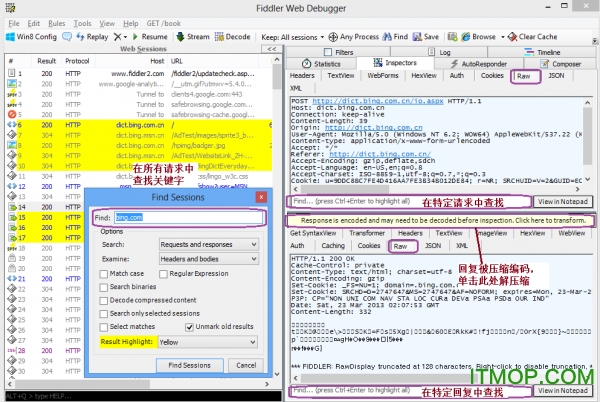Enable Search binaries checkbox

click(104, 287)
